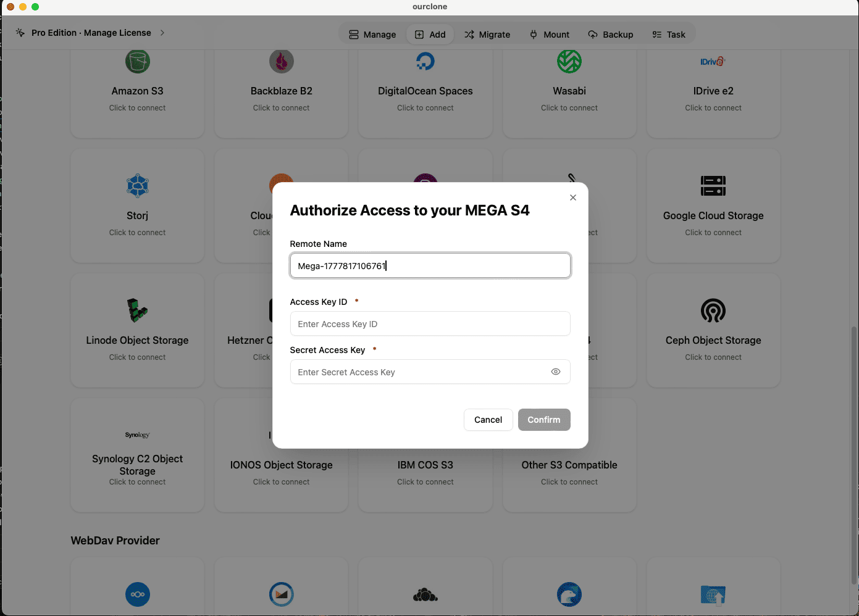Select the Amazon S3 bucket icon
Screen dimensions: 859x616
click(138, 61)
